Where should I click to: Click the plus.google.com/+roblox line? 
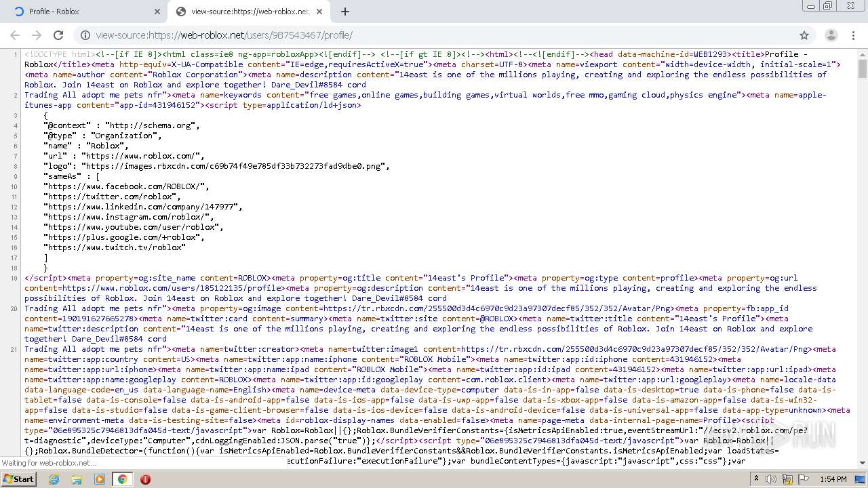click(x=123, y=237)
